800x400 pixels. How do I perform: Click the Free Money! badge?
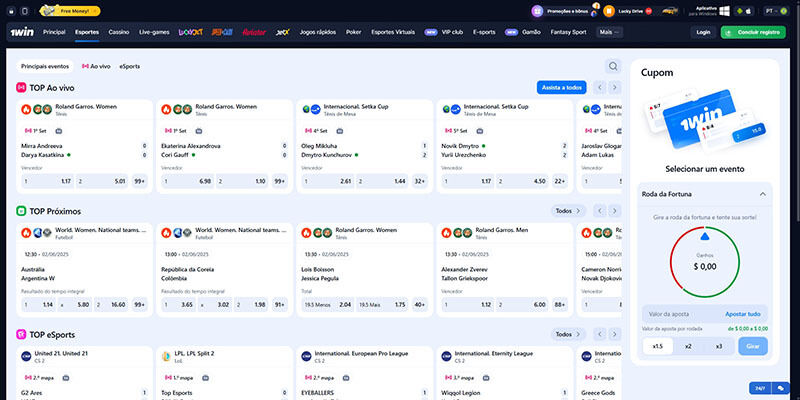pos(70,11)
